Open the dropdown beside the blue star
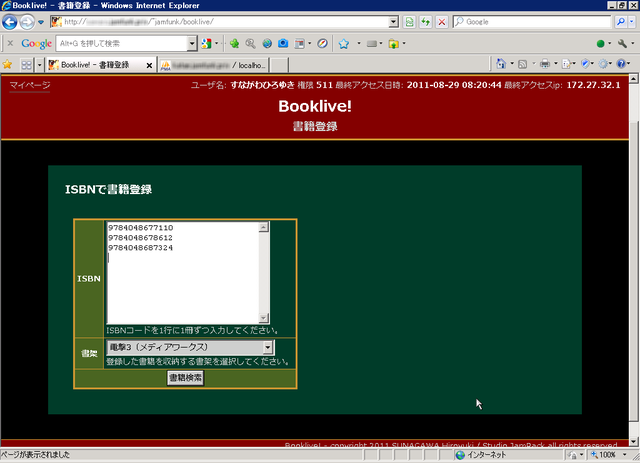This screenshot has height=463, width=640. point(359,43)
